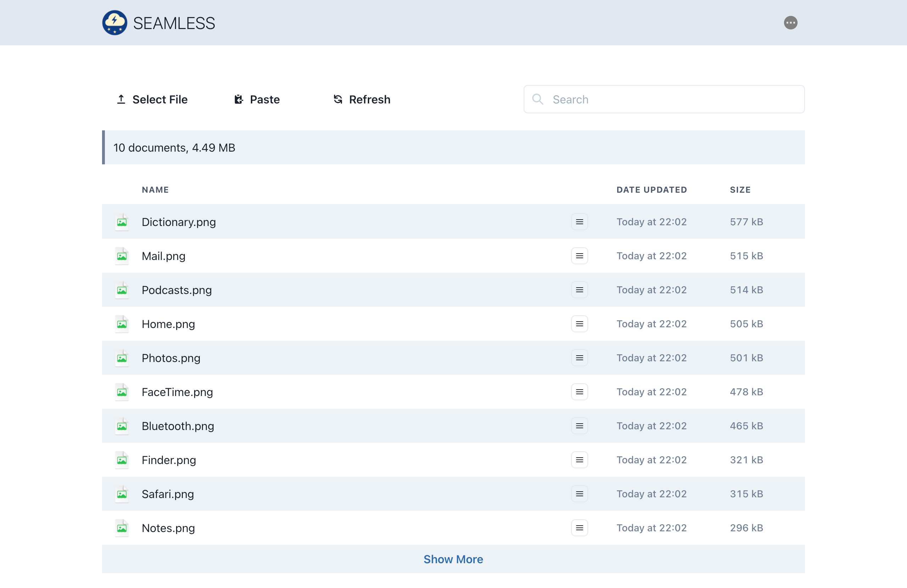Sort by the Name column header
This screenshot has width=907, height=588.
click(x=155, y=190)
